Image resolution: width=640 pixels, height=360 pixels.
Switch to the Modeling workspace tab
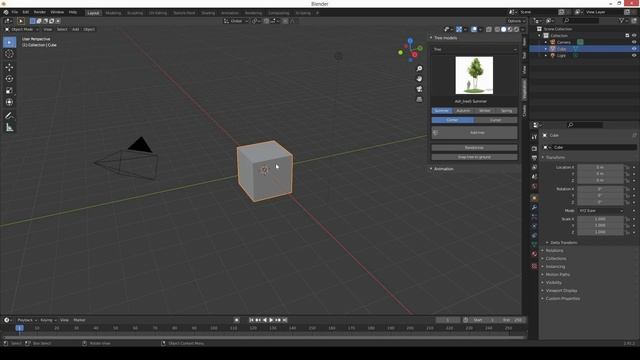[x=113, y=13]
